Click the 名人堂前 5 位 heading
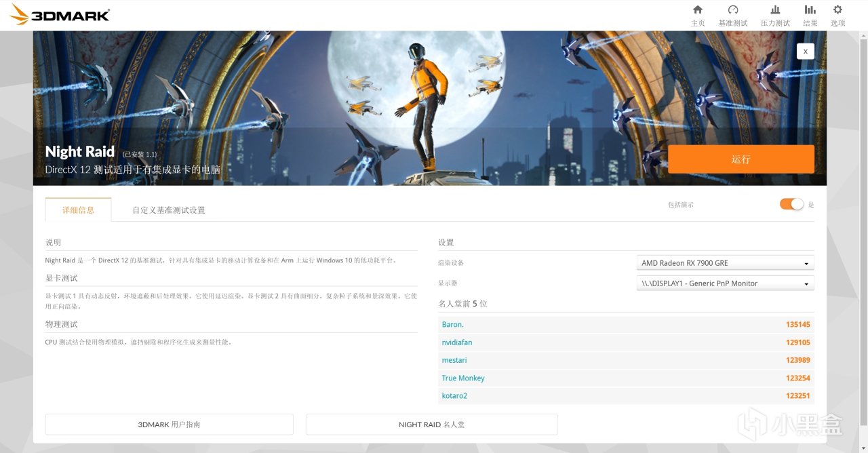The height and width of the screenshot is (453, 868). (x=463, y=304)
